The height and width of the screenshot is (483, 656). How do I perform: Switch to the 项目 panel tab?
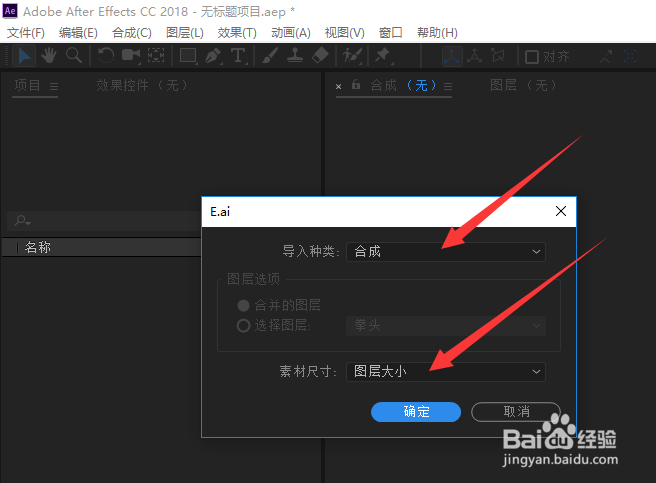pyautogui.click(x=27, y=85)
